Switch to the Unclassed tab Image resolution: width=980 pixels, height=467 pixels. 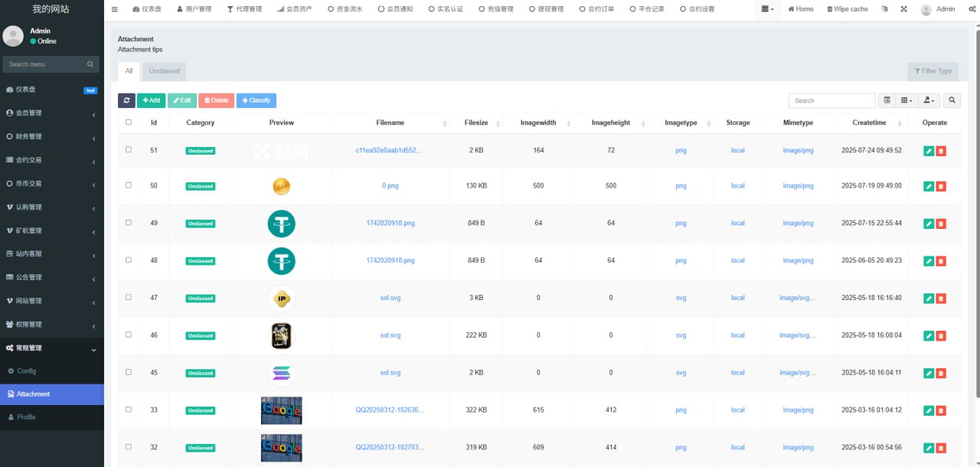(164, 71)
